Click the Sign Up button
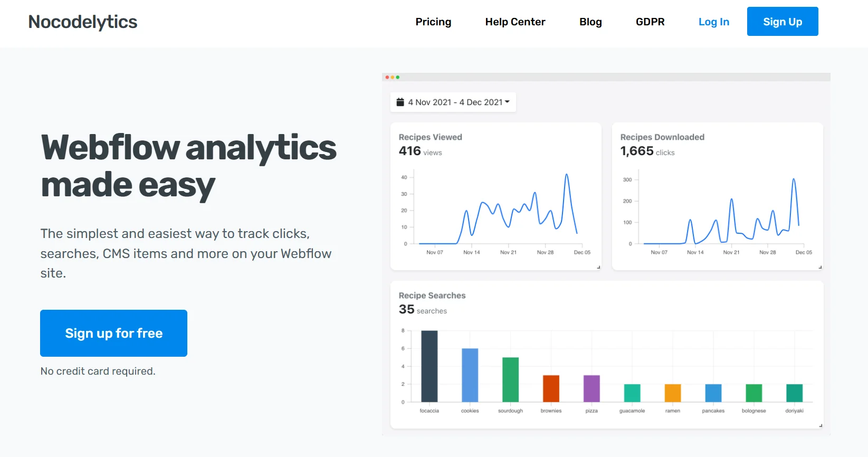The height and width of the screenshot is (457, 868). pyautogui.click(x=783, y=21)
